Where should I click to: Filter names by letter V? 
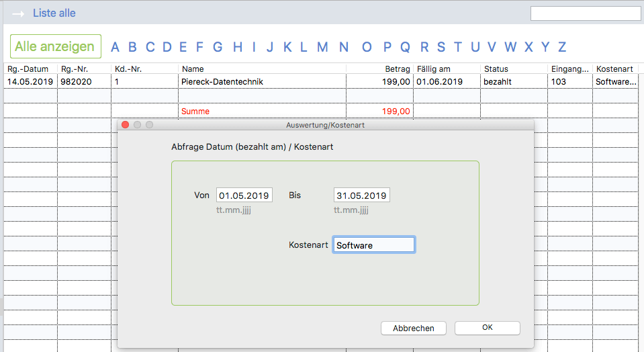click(x=492, y=47)
